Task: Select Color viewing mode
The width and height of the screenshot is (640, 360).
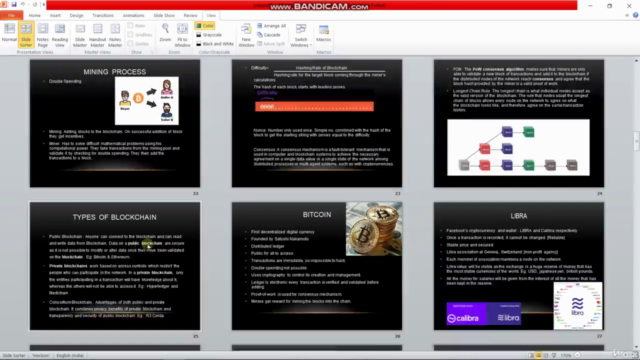Action: click(205, 26)
